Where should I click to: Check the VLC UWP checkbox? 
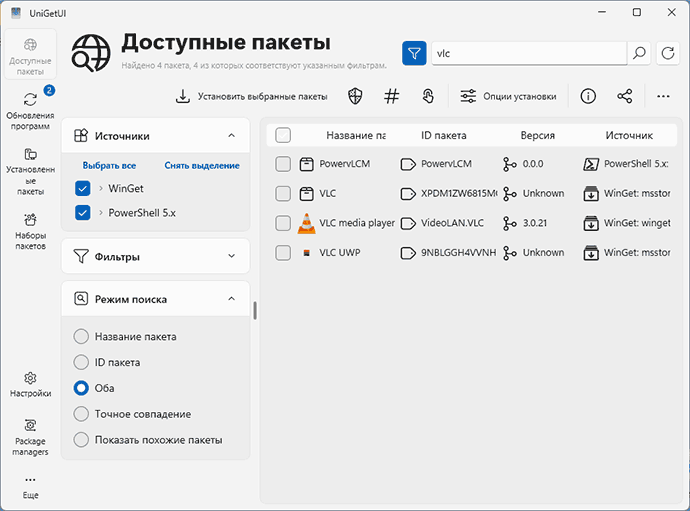coord(283,253)
